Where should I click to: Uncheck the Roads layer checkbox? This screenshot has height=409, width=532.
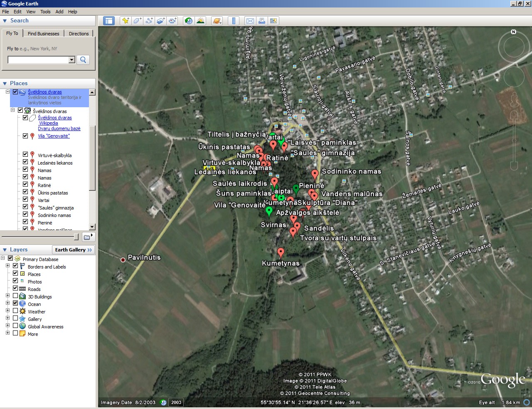[x=15, y=289]
